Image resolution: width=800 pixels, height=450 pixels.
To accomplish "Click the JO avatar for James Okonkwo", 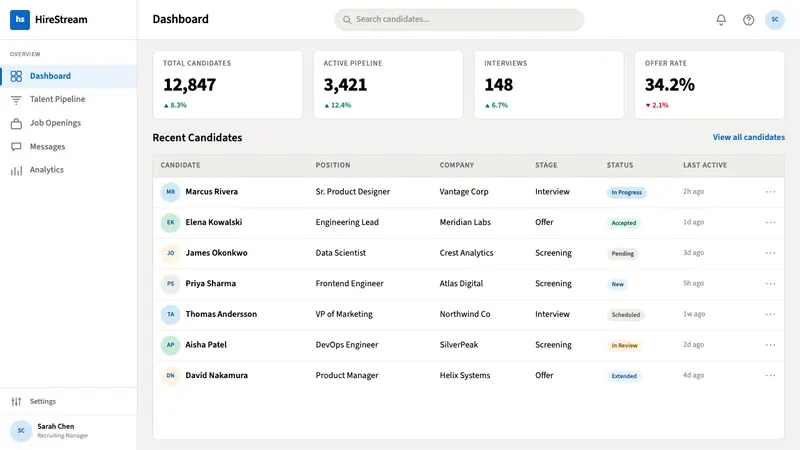I will point(170,253).
